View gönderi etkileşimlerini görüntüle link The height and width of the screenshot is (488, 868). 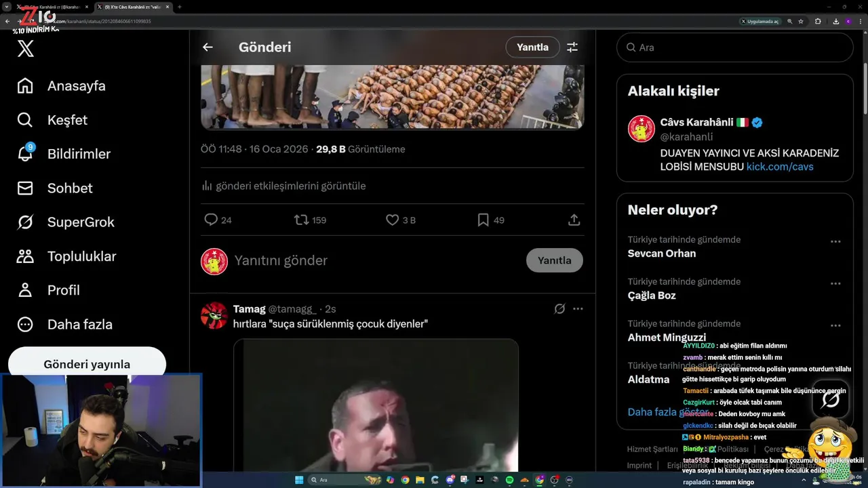283,186
